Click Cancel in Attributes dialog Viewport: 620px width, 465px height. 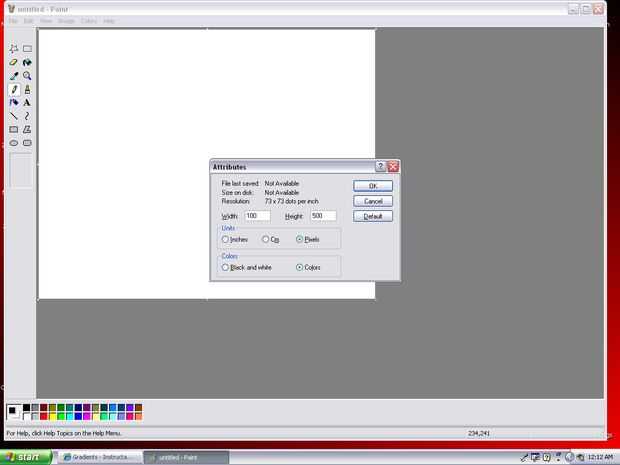pos(373,201)
